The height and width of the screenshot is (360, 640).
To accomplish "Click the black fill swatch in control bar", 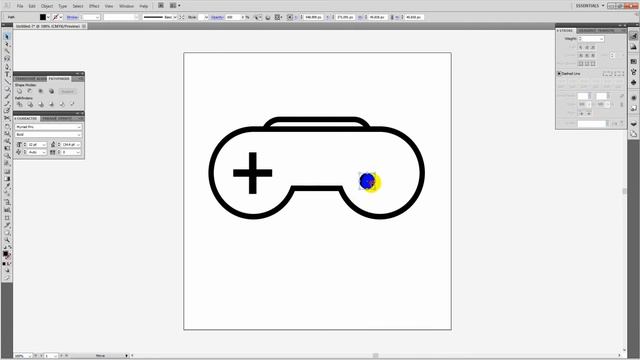I will tap(43, 17).
